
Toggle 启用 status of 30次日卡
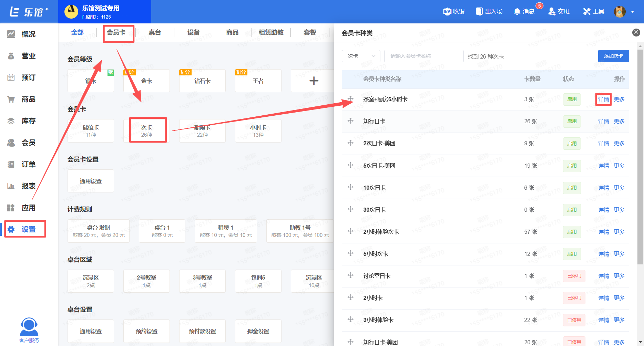[x=572, y=210]
